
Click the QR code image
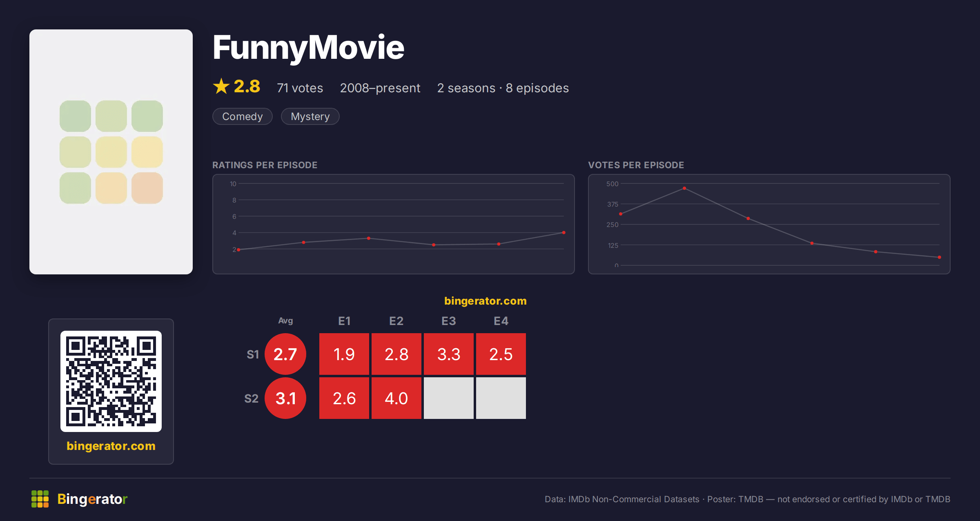point(111,381)
